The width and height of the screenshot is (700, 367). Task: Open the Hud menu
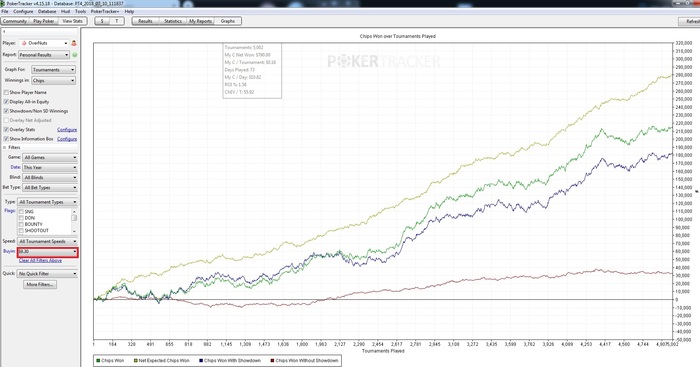coord(66,12)
